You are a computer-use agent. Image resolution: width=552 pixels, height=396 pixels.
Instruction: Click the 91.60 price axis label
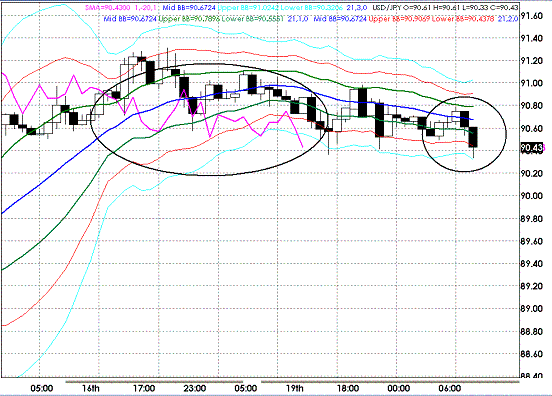[x=532, y=16]
